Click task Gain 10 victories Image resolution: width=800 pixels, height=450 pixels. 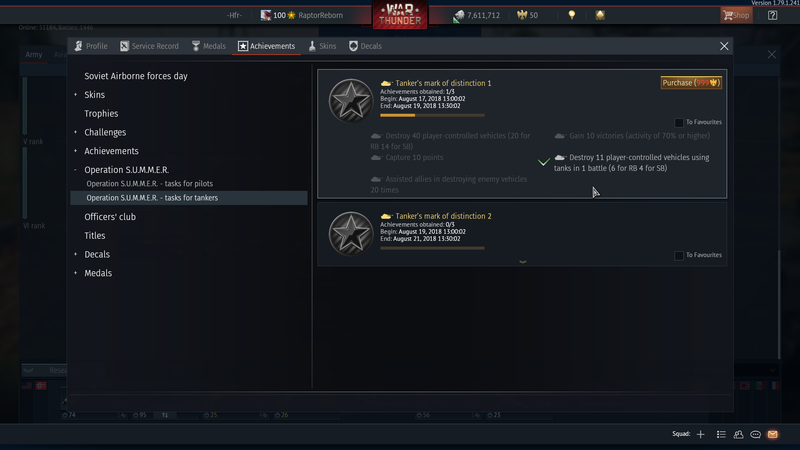point(632,136)
